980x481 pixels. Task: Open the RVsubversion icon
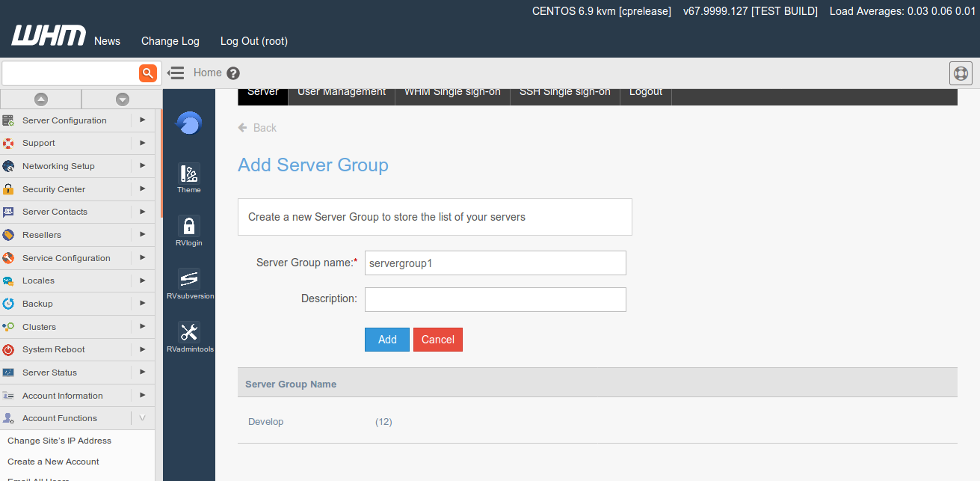click(x=189, y=283)
